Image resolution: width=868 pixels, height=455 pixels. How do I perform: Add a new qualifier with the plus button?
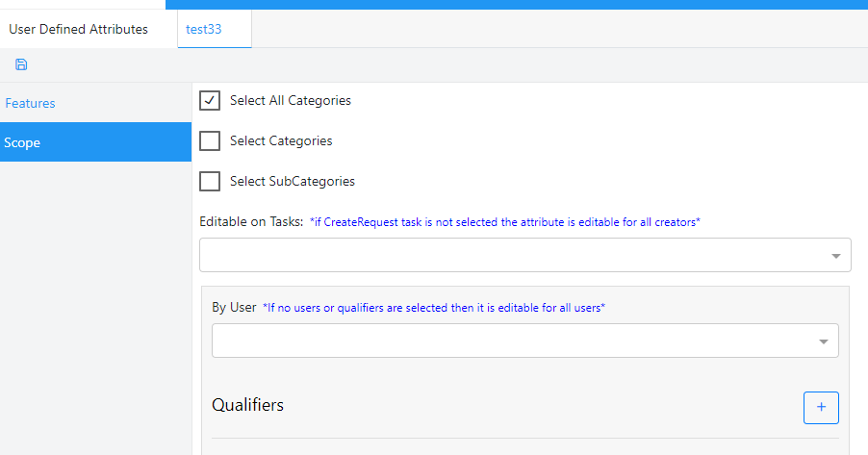[821, 407]
